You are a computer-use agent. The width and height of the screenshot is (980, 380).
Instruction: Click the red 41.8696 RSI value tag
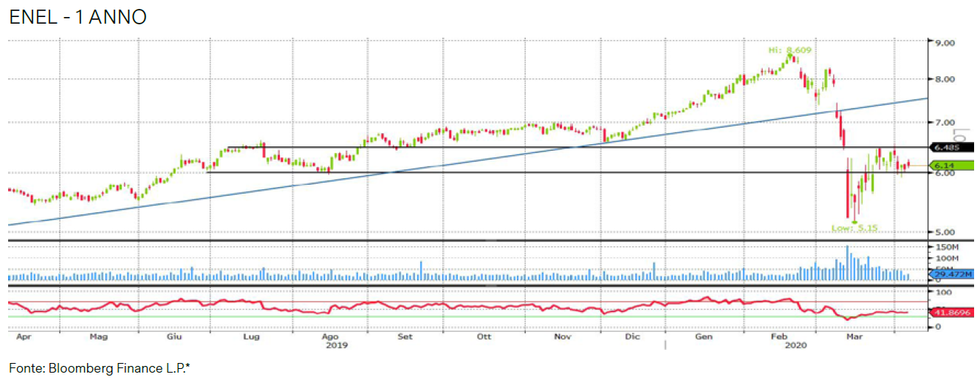[951, 313]
